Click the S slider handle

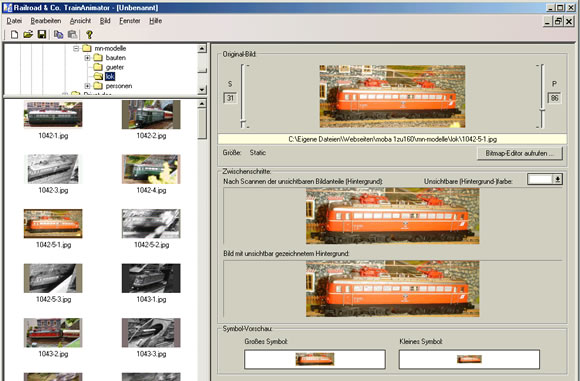[243, 122]
